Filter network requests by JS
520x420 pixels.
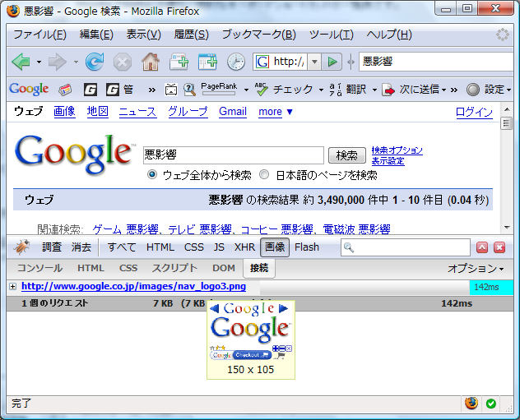[219, 247]
